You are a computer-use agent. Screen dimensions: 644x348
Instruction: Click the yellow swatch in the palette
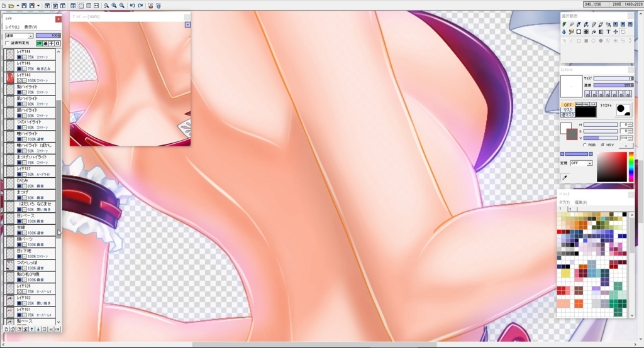pyautogui.click(x=565, y=273)
